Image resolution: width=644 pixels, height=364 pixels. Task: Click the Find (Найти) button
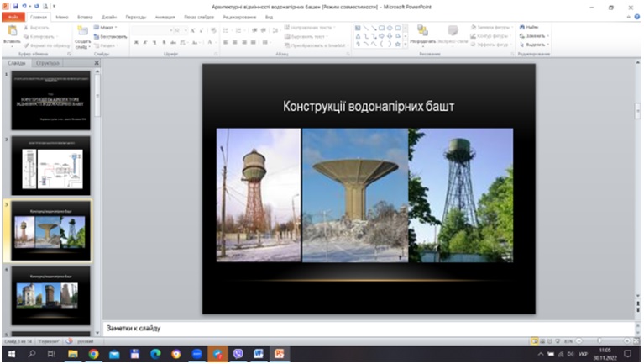coord(529,27)
